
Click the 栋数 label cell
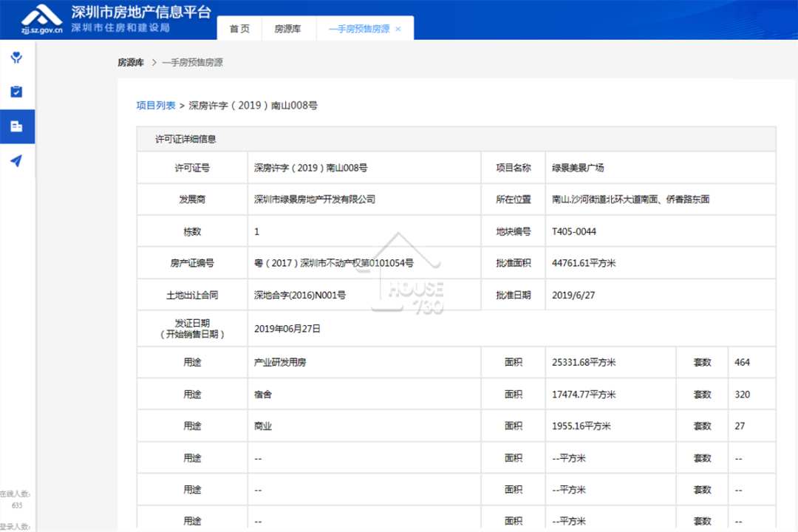192,231
